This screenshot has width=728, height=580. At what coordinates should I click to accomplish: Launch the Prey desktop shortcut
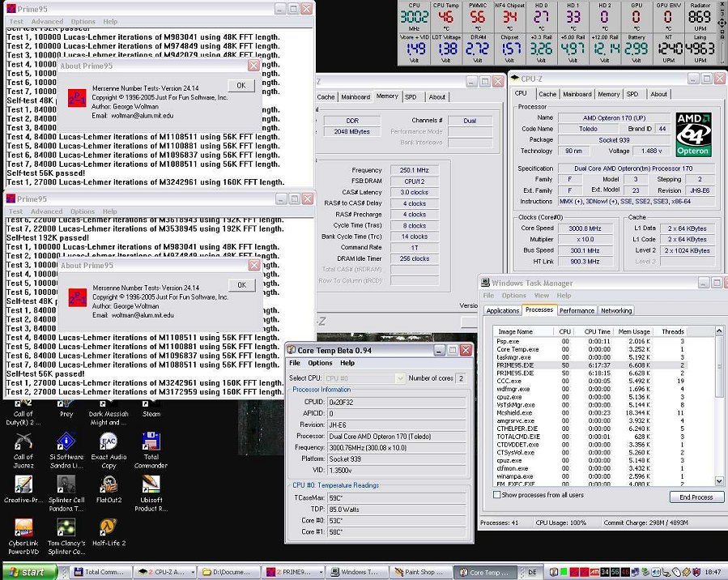click(x=66, y=409)
